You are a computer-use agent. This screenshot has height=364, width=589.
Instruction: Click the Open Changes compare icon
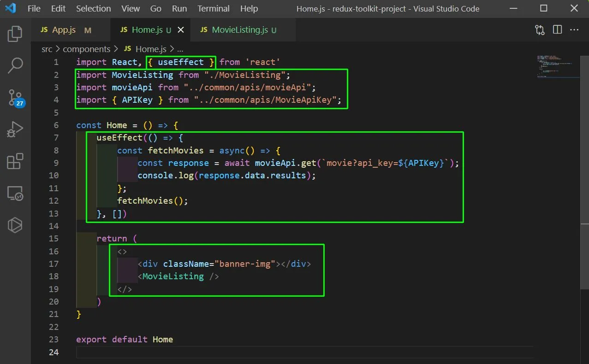pyautogui.click(x=540, y=30)
